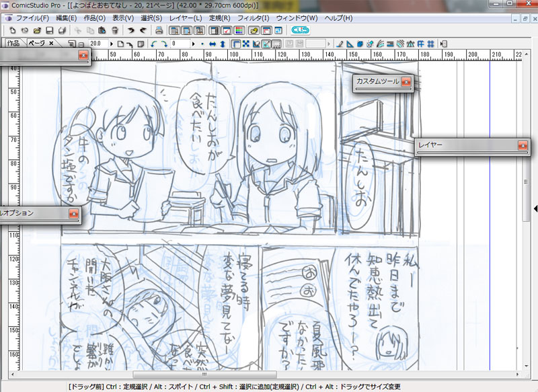Select the ページ tab

click(37, 43)
